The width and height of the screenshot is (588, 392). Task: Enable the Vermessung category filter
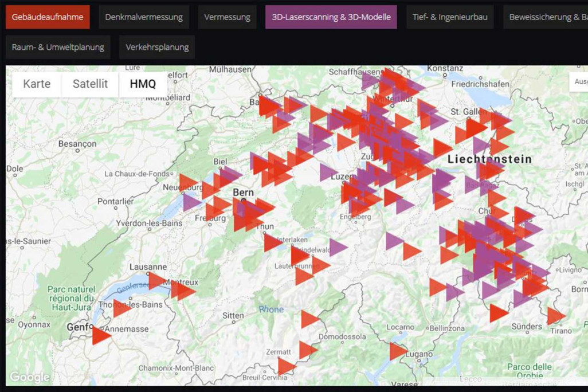pos(227,17)
